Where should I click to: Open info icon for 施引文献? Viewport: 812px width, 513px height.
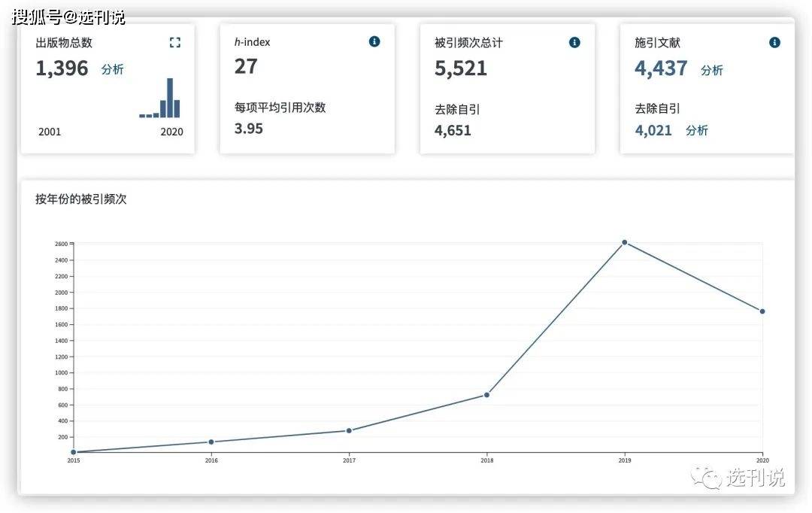(x=774, y=42)
